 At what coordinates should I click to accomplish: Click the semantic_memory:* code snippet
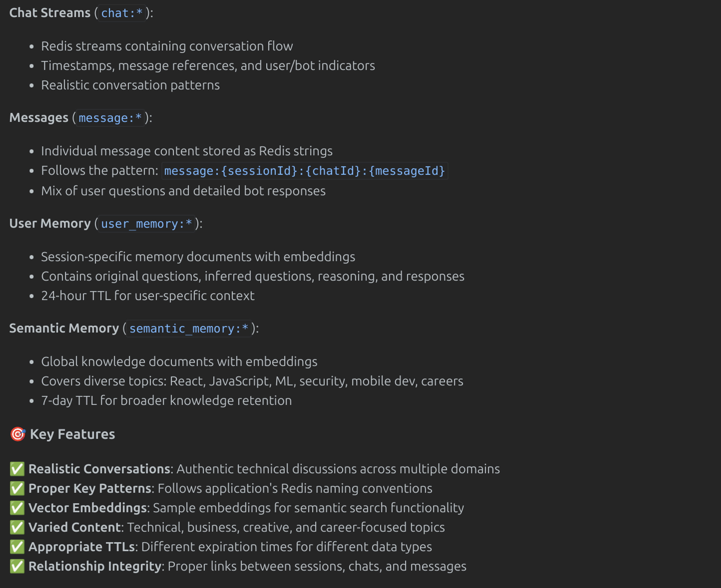[x=189, y=329]
